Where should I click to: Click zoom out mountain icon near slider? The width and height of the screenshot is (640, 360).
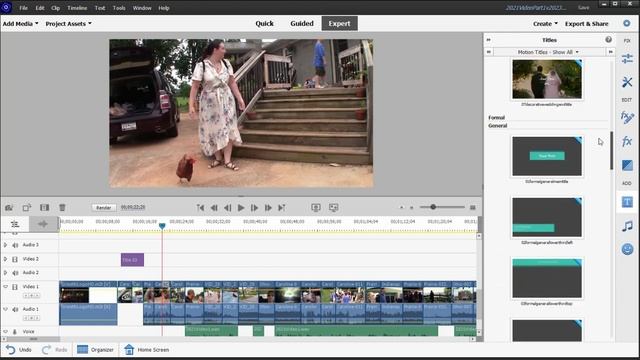coord(401,207)
